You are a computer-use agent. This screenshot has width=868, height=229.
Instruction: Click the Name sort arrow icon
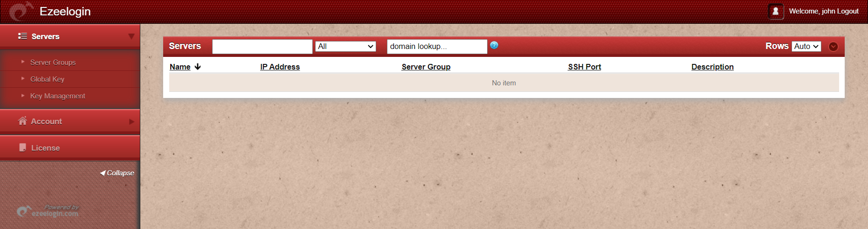pyautogui.click(x=198, y=67)
